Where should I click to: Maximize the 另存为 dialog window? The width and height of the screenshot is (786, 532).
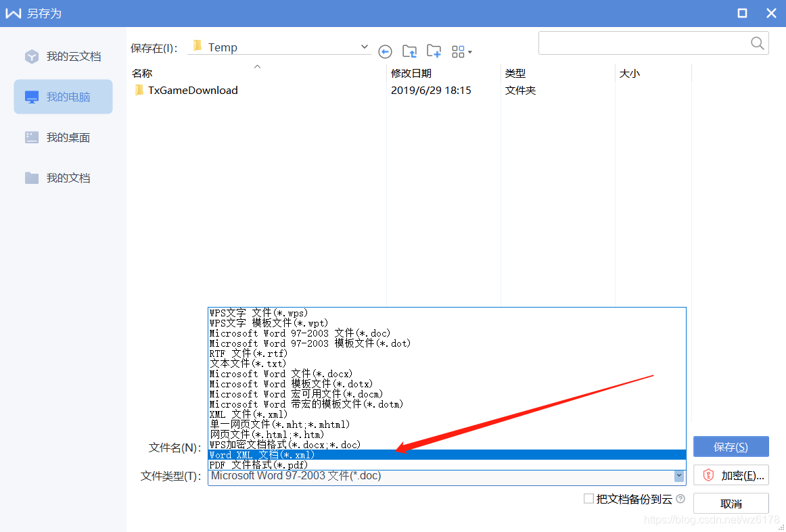[x=743, y=13]
